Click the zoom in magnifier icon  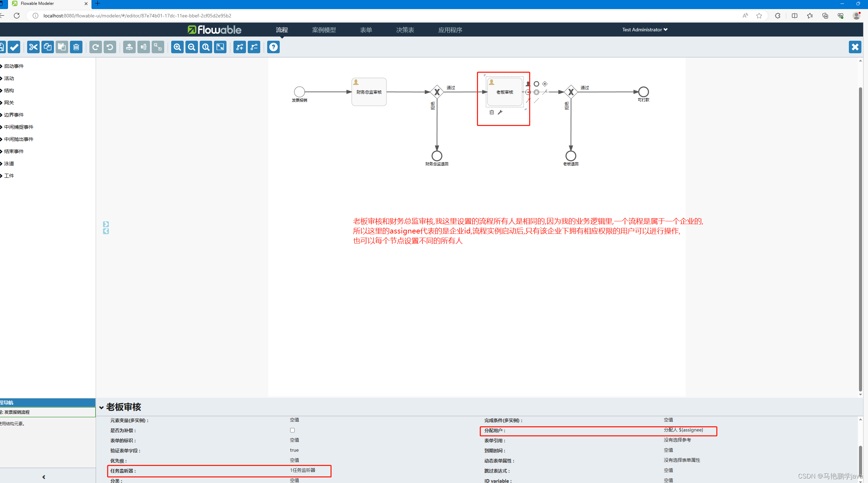pos(177,47)
